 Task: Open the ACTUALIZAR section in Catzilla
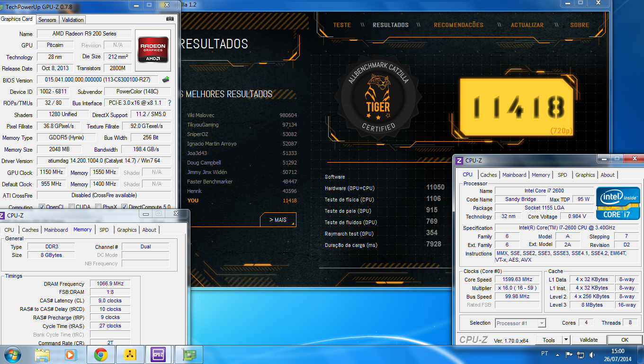coord(527,25)
